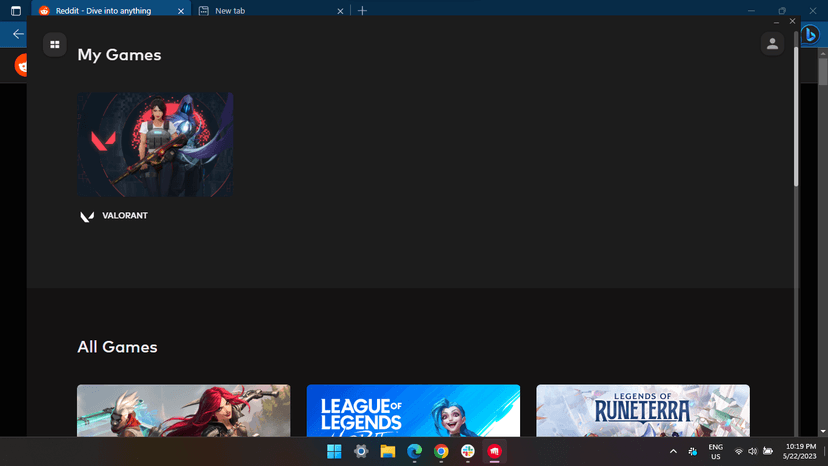Click the Microsoft Edge taskbar icon
The image size is (828, 466).
[x=414, y=452]
